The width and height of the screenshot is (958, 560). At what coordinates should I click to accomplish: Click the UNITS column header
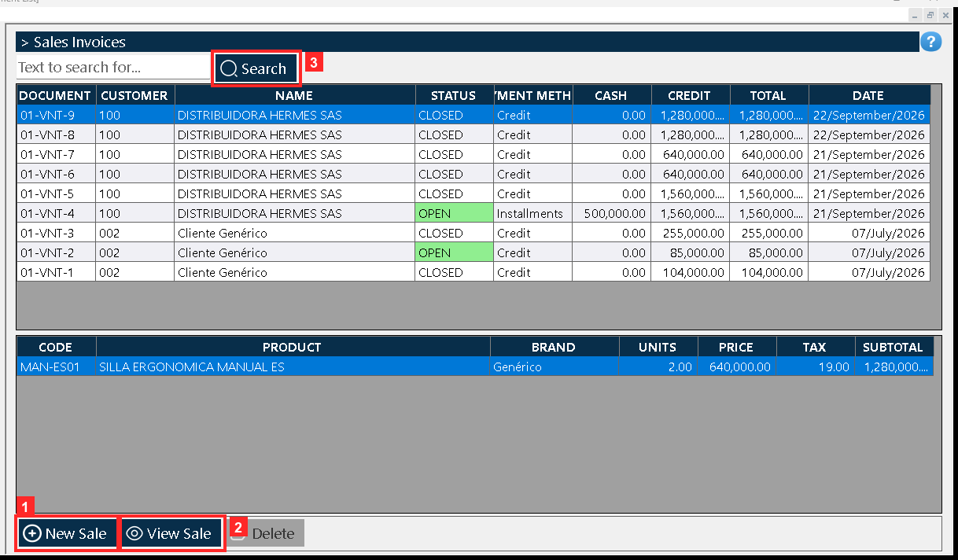pyautogui.click(x=658, y=347)
